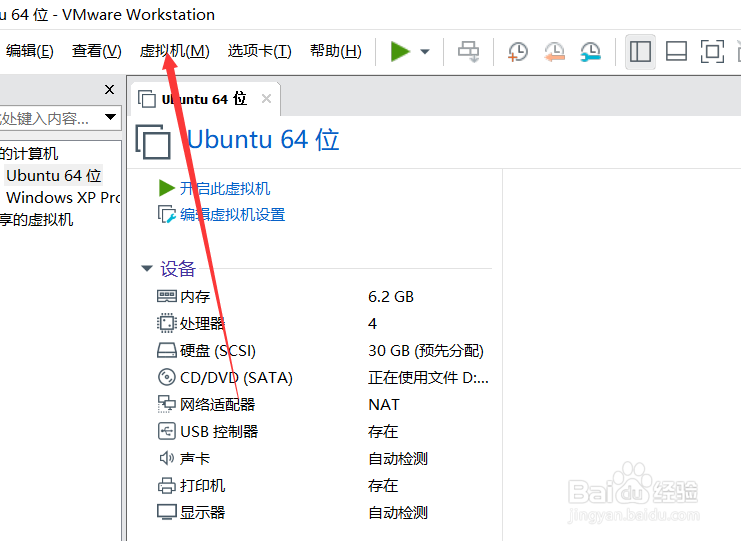Toggle the thumbnail bar view icon

click(x=676, y=52)
